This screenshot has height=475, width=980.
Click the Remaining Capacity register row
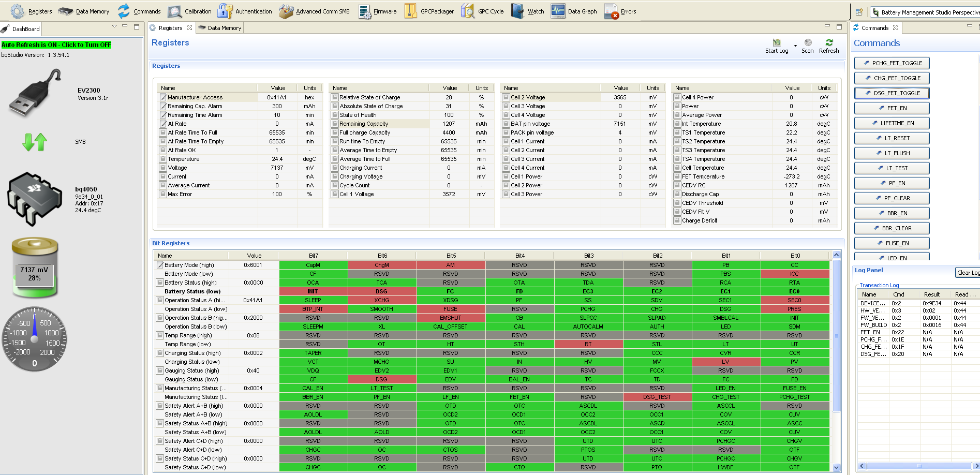pos(411,124)
